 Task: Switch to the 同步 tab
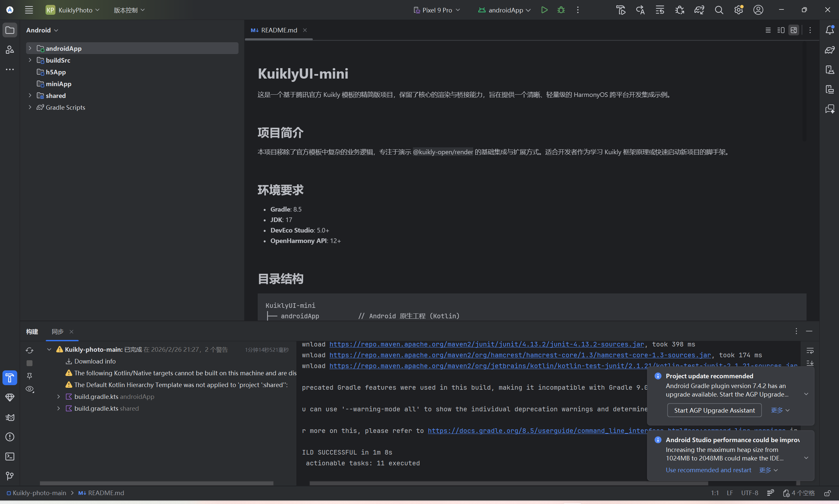(57, 331)
